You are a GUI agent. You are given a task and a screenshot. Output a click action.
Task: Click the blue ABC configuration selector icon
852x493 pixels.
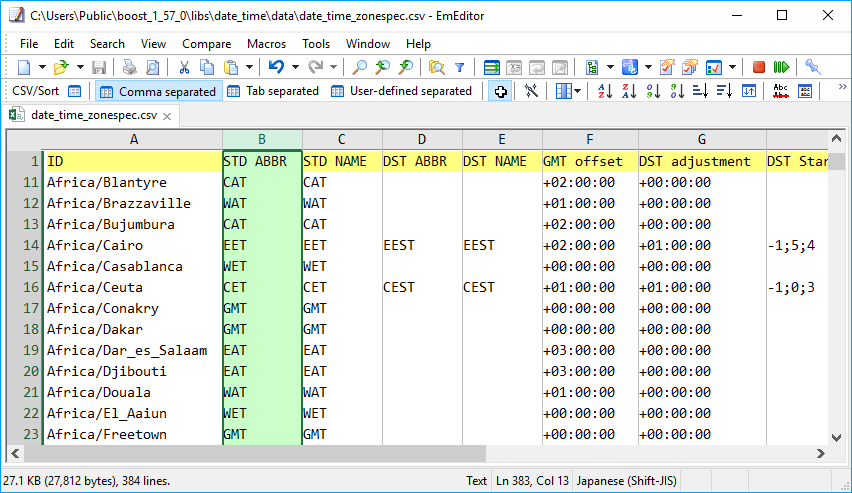630,67
